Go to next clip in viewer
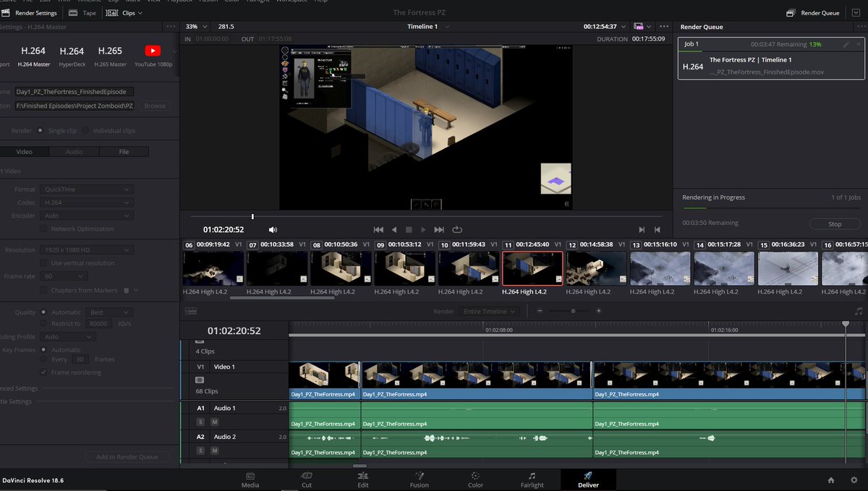Screen dimensions: 868x491 (x=642, y=230)
